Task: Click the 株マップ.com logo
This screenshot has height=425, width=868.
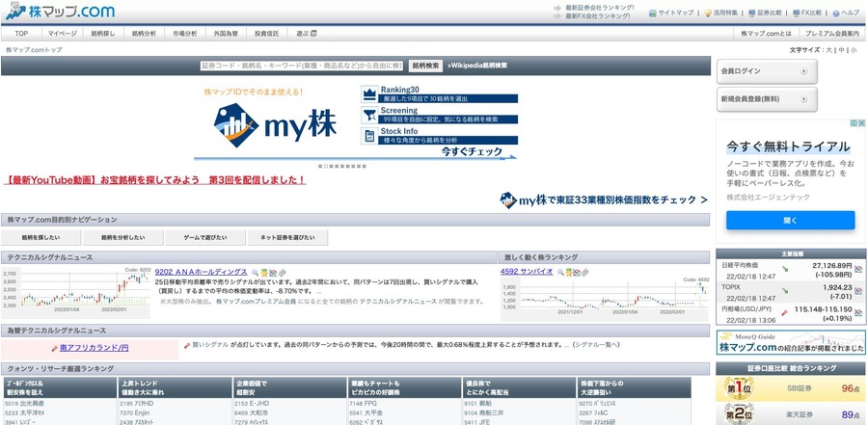Action: click(60, 11)
